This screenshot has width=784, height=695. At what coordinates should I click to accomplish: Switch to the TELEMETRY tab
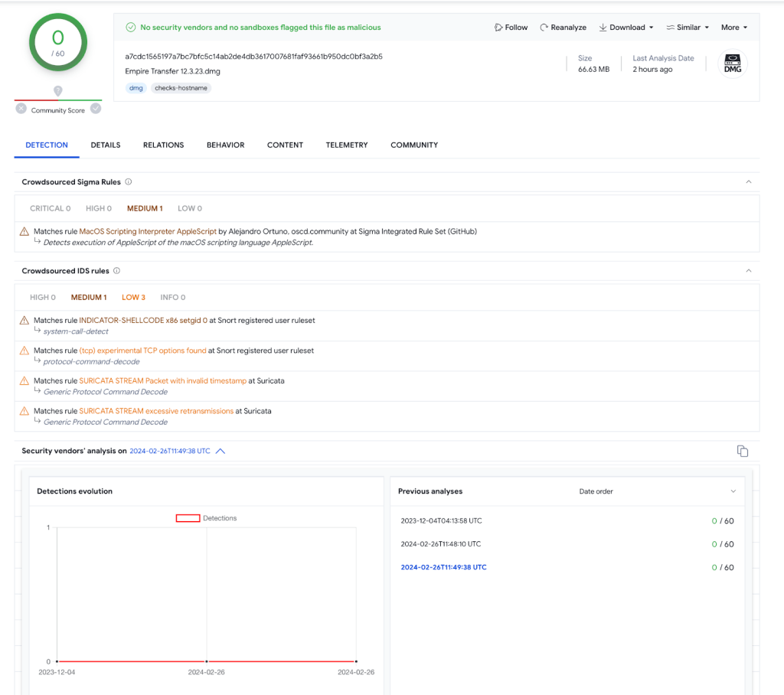(346, 145)
